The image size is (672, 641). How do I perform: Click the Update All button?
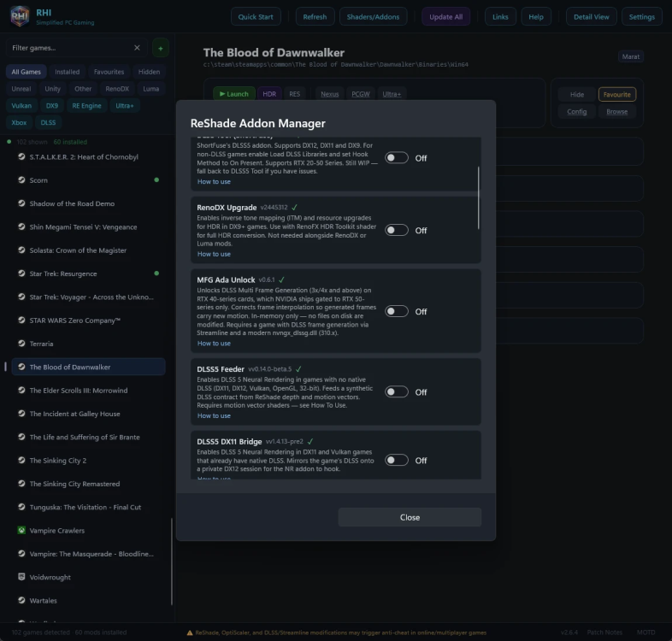445,17
